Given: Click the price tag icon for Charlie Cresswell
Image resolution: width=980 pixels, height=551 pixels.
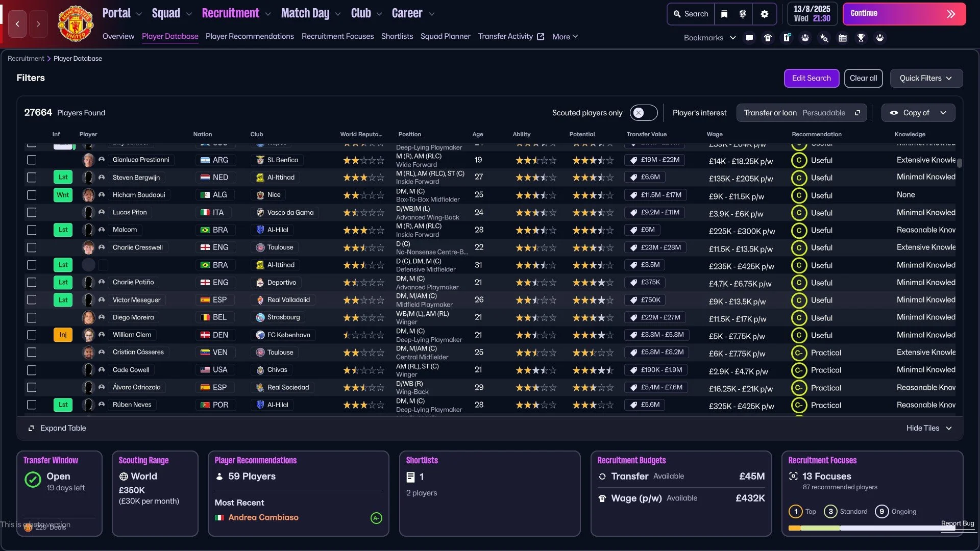Looking at the screenshot, I should click(x=633, y=247).
